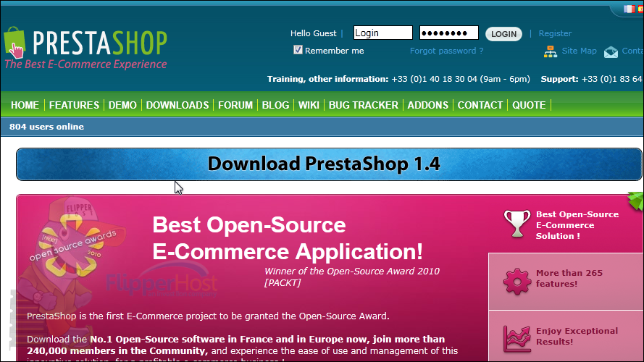Screen dimensions: 644x362
Task: Click the Download PrestaShop 1.4 banner
Action: tap(329, 164)
